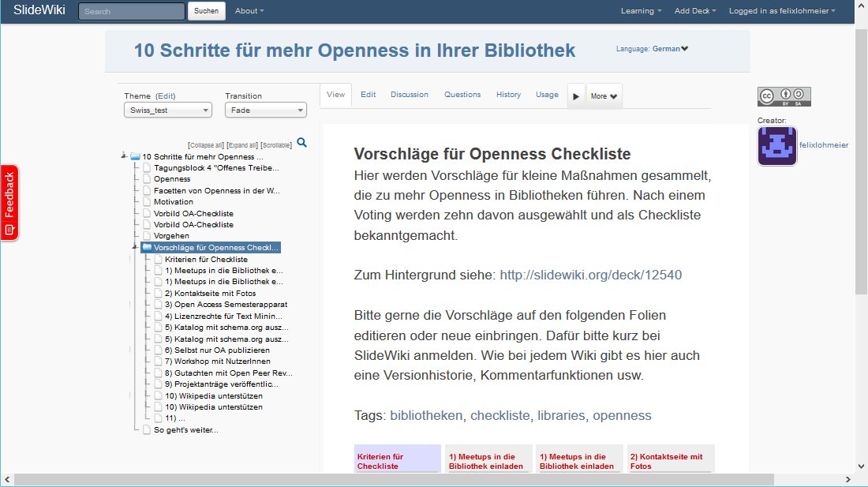Select 6) Selbst nur OA publizieren item
Image resolution: width=868 pixels, height=487 pixels.
click(217, 350)
